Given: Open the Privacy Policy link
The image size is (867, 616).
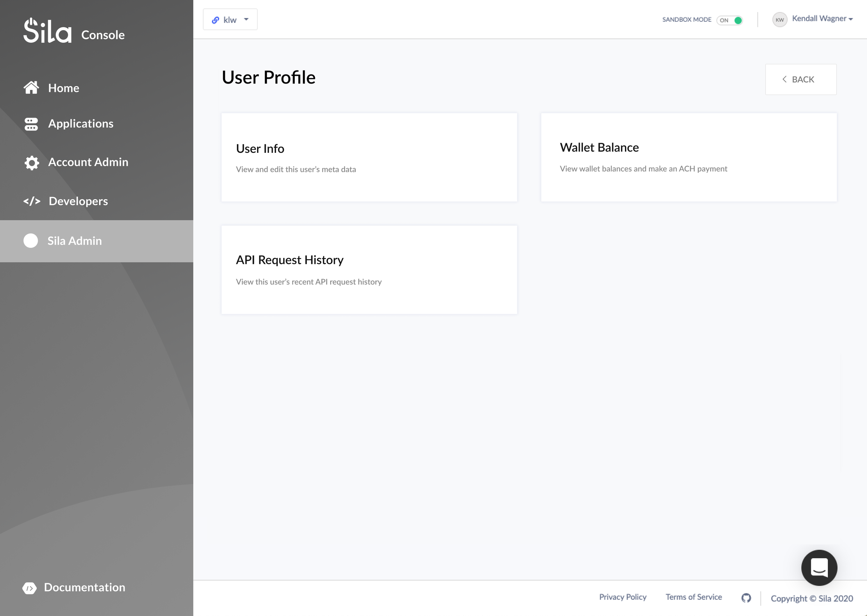Looking at the screenshot, I should click(x=623, y=597).
